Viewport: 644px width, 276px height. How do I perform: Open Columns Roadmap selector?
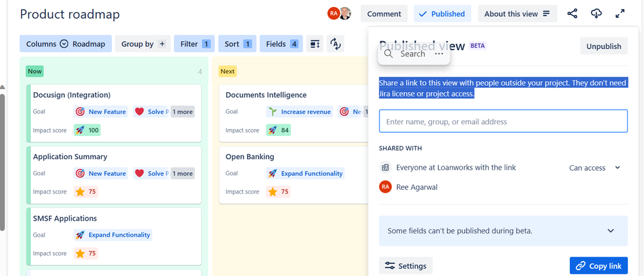click(x=66, y=44)
